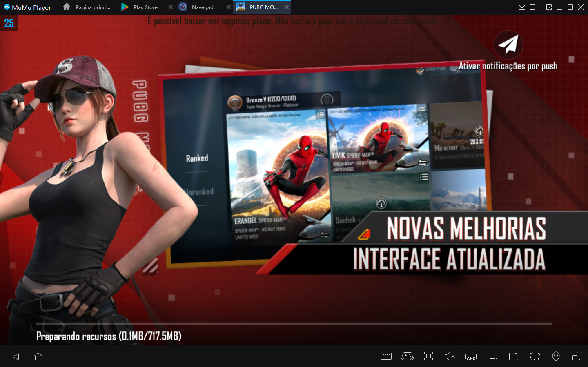Open the MuMu hamburger menu
Viewport: 588px width, 367px height.
pos(532,7)
